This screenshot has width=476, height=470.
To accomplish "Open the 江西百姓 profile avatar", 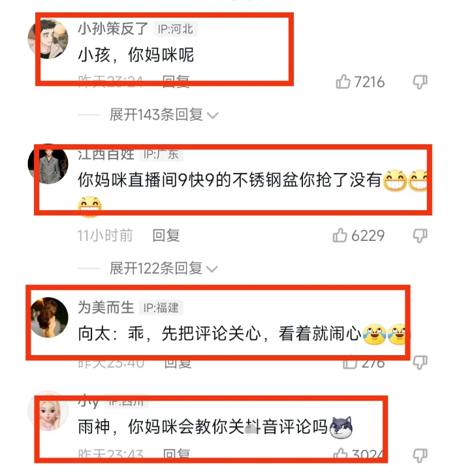I will (x=48, y=164).
